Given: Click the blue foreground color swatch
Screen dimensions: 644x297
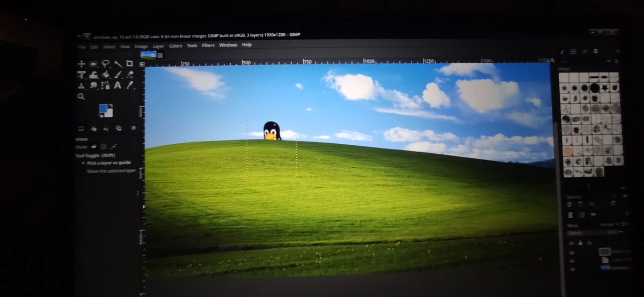Looking at the screenshot, I should (x=104, y=108).
